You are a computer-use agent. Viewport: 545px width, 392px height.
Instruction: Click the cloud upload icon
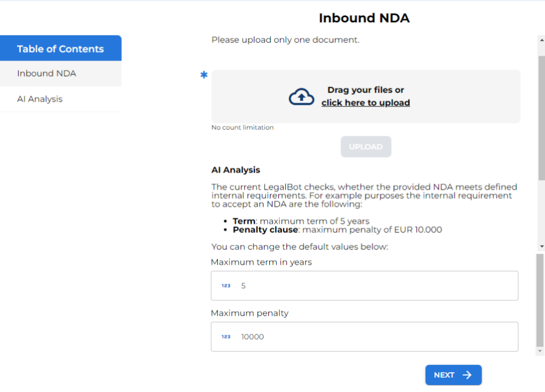pos(301,96)
